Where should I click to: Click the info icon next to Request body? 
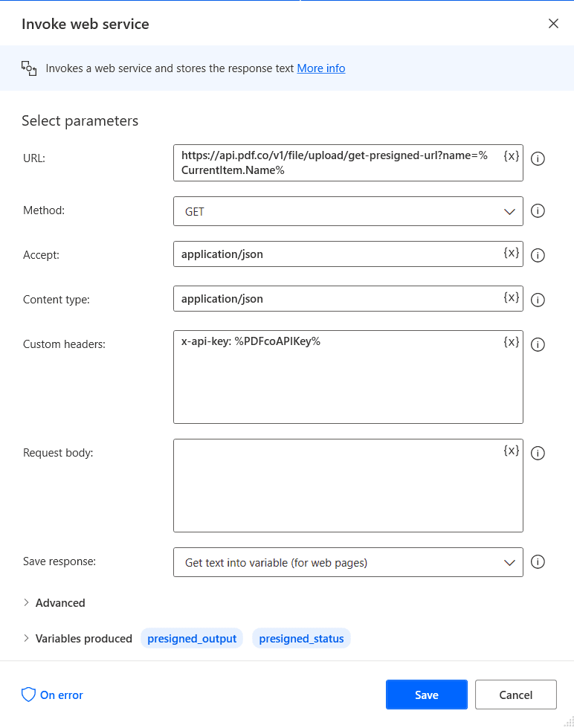click(538, 453)
